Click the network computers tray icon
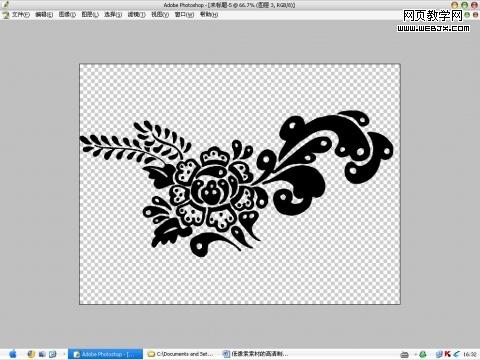 (439, 354)
